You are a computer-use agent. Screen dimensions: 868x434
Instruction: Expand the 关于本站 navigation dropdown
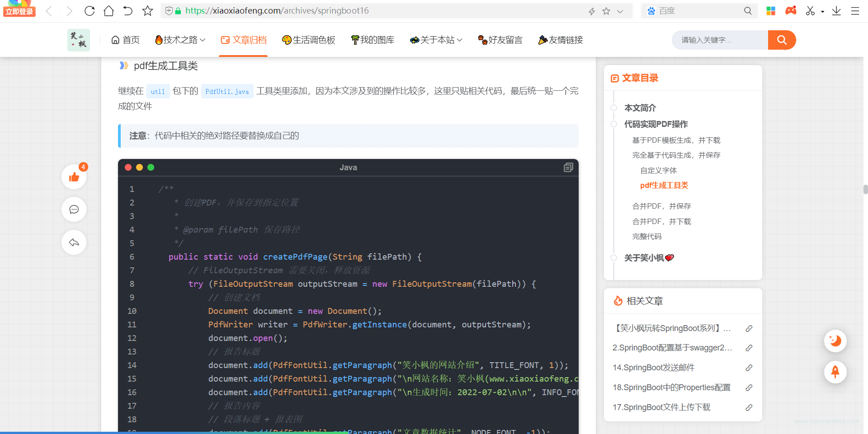tap(435, 40)
